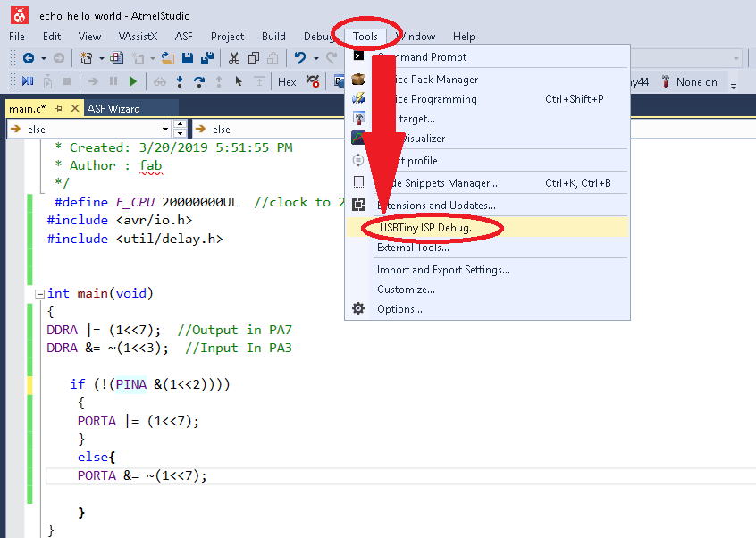Click the Start Debugging and Break icon
The width and height of the screenshot is (756, 538).
pos(28,81)
